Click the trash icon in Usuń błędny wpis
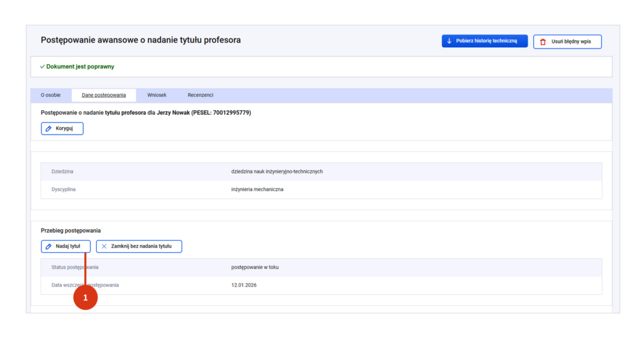 tap(543, 41)
